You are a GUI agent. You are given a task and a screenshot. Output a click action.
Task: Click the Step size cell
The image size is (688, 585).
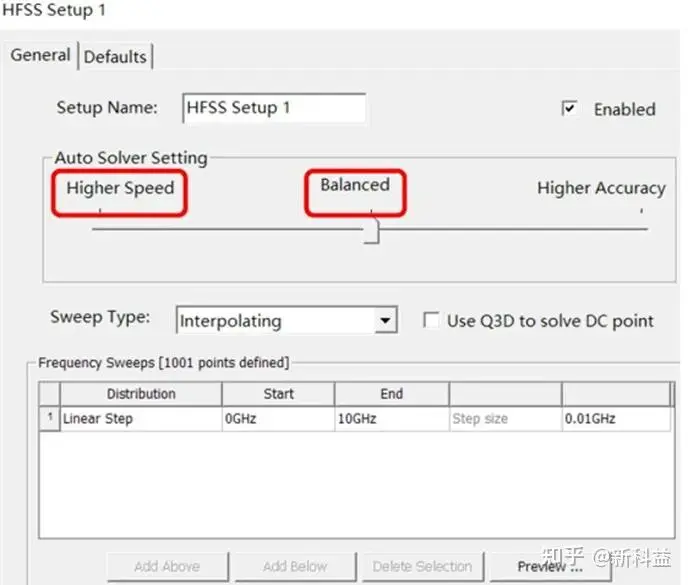(x=505, y=419)
